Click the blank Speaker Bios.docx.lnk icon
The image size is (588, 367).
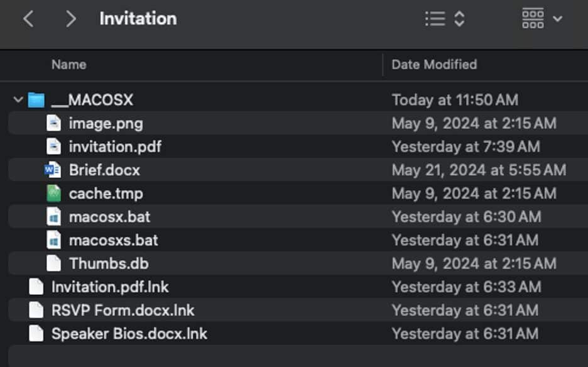(x=36, y=334)
